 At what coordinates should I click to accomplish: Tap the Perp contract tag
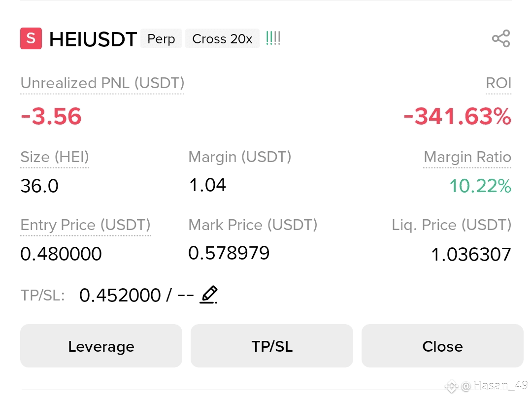pyautogui.click(x=161, y=39)
